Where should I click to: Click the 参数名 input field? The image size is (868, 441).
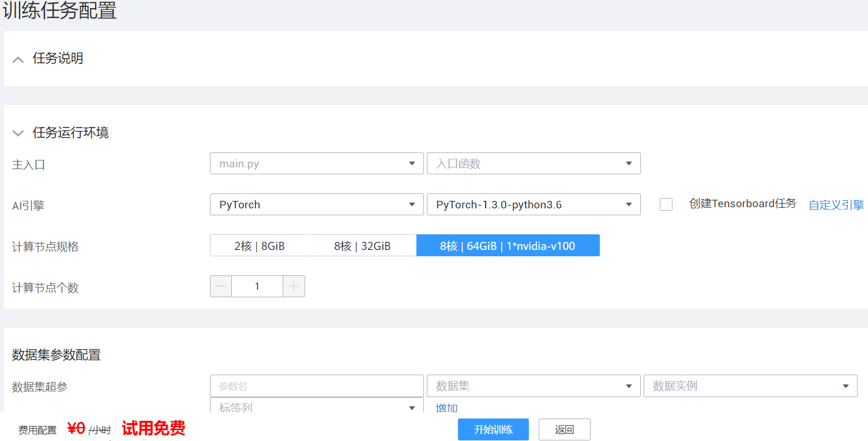(x=317, y=386)
